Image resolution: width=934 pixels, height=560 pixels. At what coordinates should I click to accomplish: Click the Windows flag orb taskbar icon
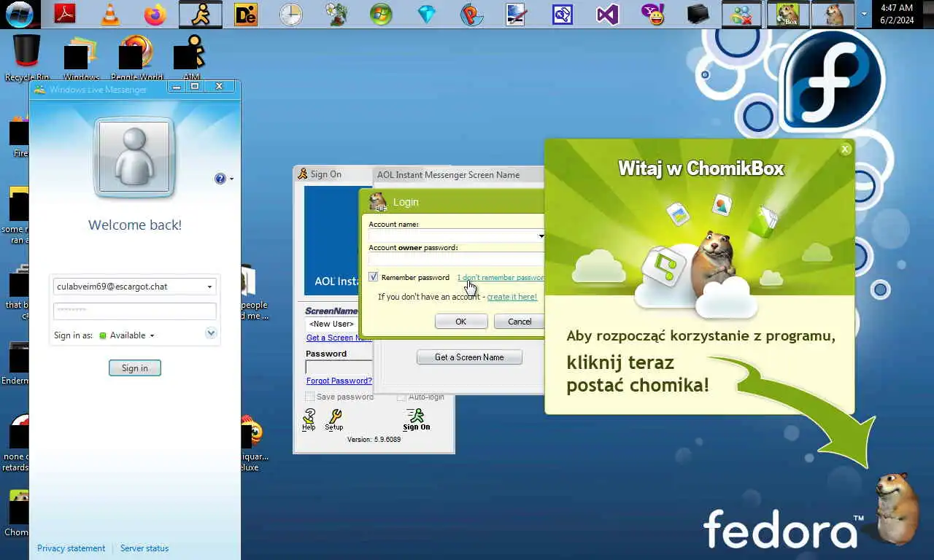tap(381, 14)
